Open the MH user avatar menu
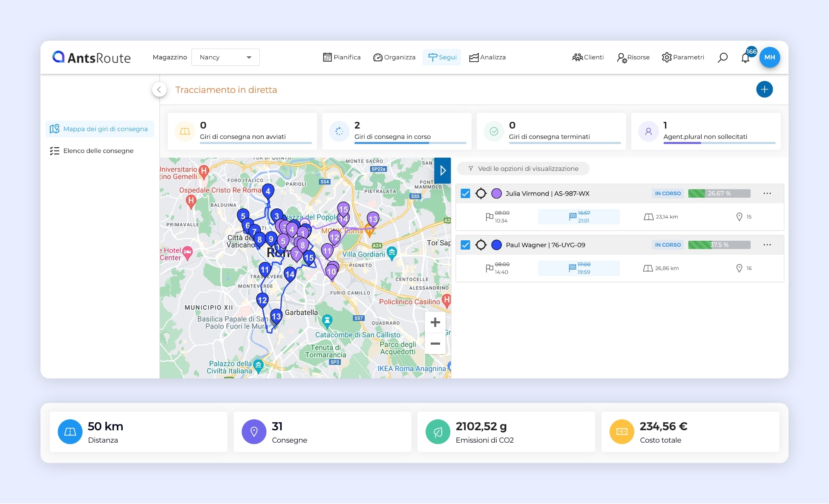Screen dimensions: 829x504 coord(769,58)
